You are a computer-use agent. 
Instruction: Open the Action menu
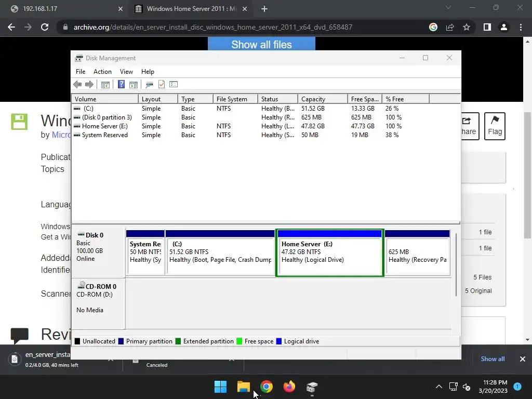pyautogui.click(x=102, y=72)
